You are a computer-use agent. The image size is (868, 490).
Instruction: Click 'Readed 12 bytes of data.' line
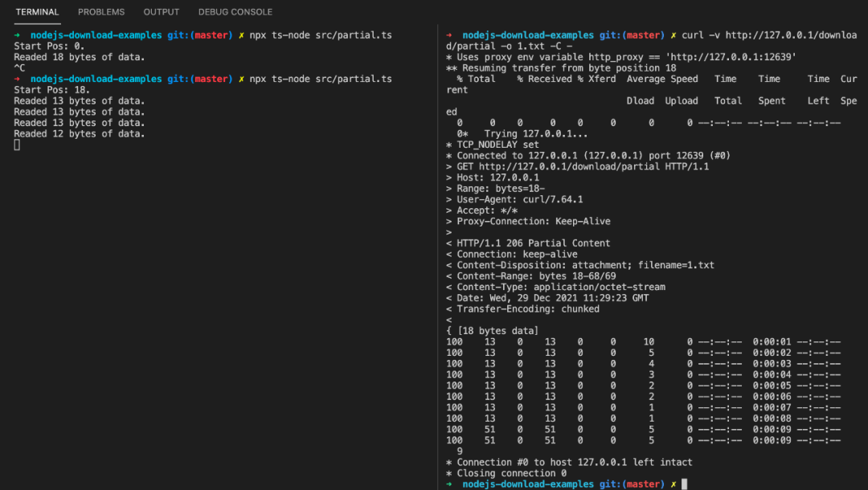point(79,134)
